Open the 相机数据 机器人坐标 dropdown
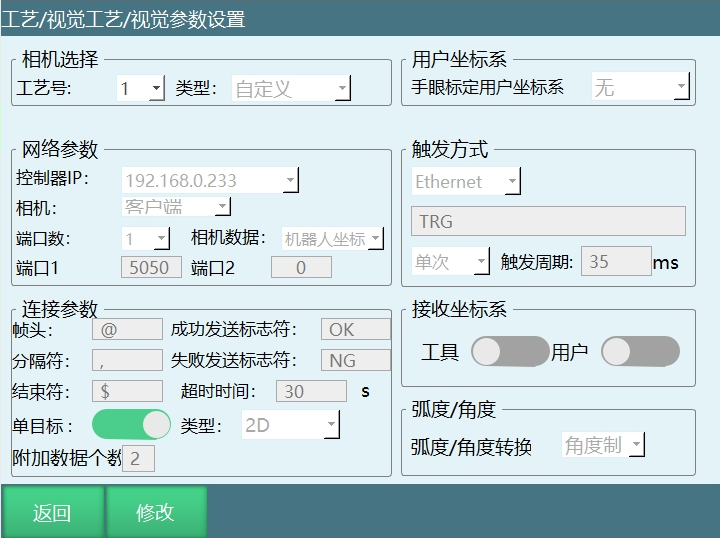The image size is (720, 538). (333, 239)
